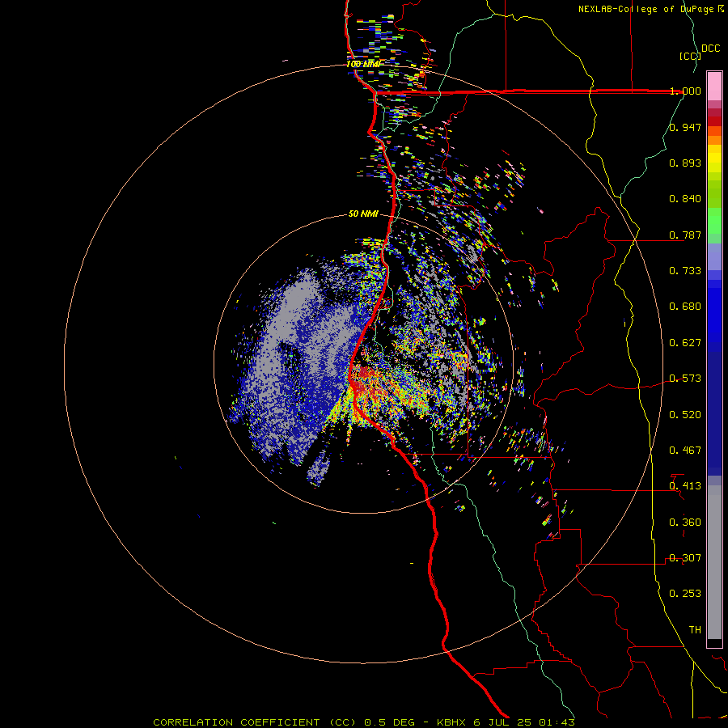Click the 0.413 scale value
The image size is (728, 728).
(685, 486)
